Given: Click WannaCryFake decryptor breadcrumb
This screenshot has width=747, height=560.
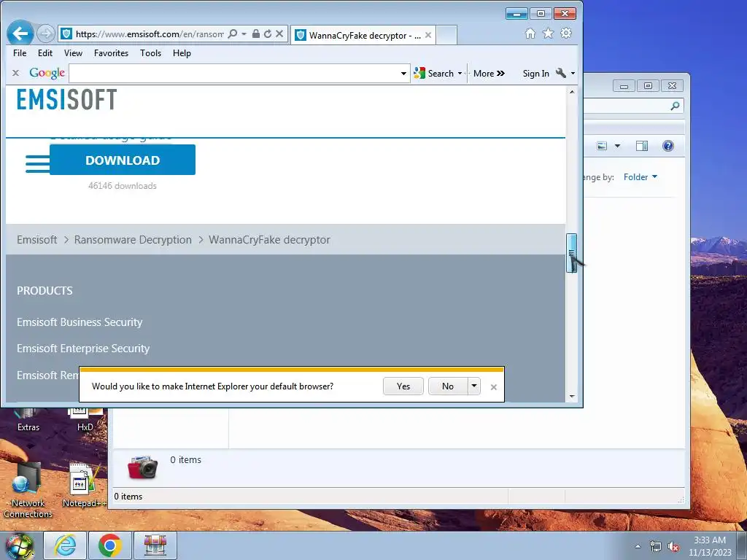Looking at the screenshot, I should coord(269,239).
